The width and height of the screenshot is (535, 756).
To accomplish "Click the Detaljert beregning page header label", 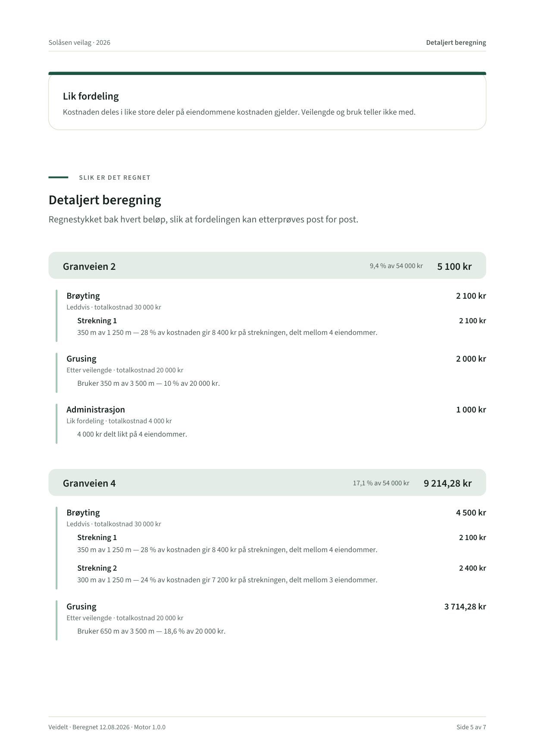I will 456,43.
